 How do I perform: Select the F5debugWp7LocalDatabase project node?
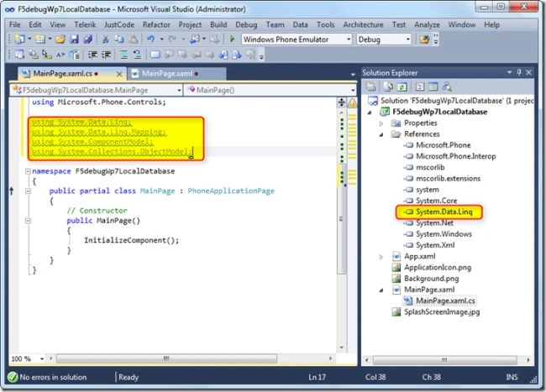coord(434,112)
